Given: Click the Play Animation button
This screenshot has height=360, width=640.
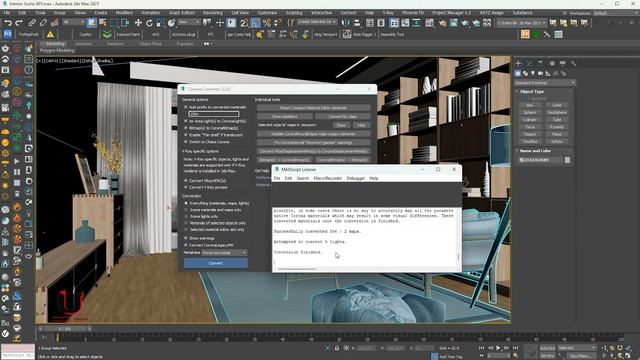Looking at the screenshot, I should (498, 348).
